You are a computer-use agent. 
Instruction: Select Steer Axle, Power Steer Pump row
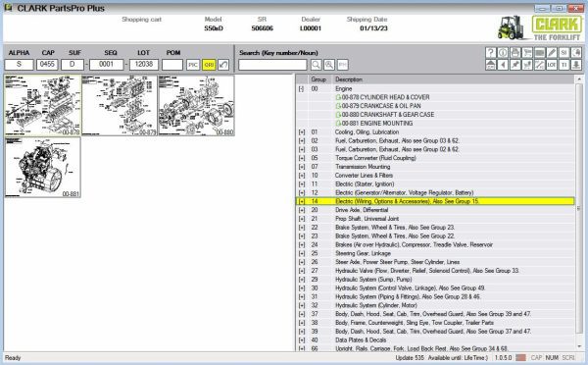click(x=435, y=262)
